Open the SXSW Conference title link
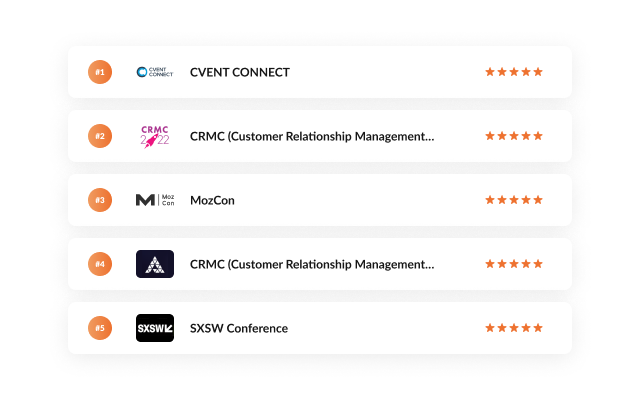Screen dimensions: 640x400 (239, 328)
